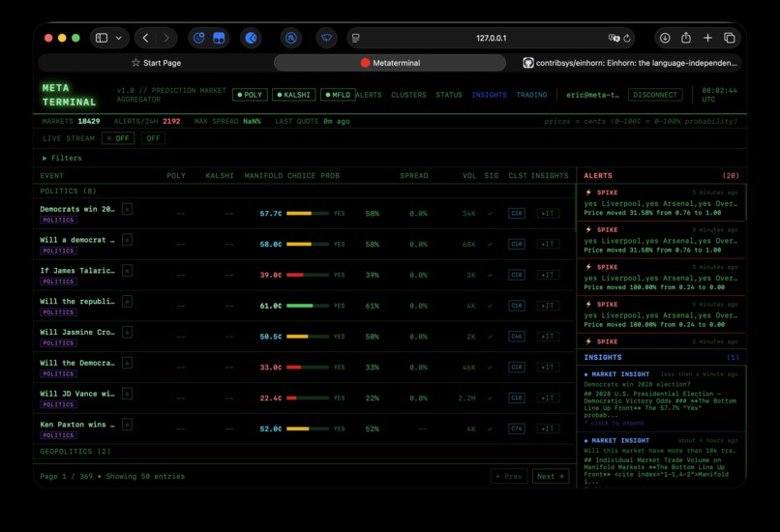Star the Democrats win 20.. market

coord(128,209)
